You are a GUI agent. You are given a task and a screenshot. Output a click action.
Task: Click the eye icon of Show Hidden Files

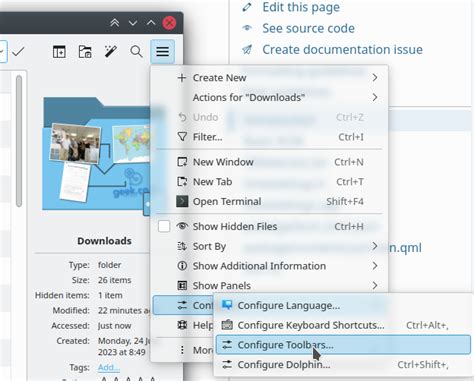point(182,226)
